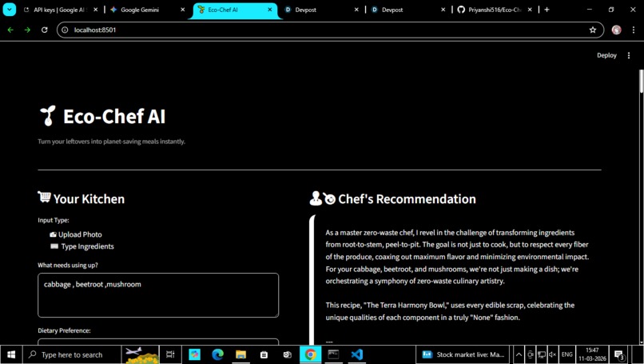Open Microsoft Store from the taskbar
This screenshot has width=644, height=364.
(x=264, y=354)
